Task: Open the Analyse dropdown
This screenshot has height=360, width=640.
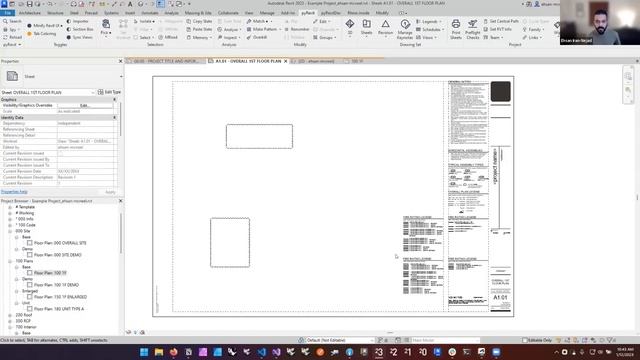Action: click(229, 29)
